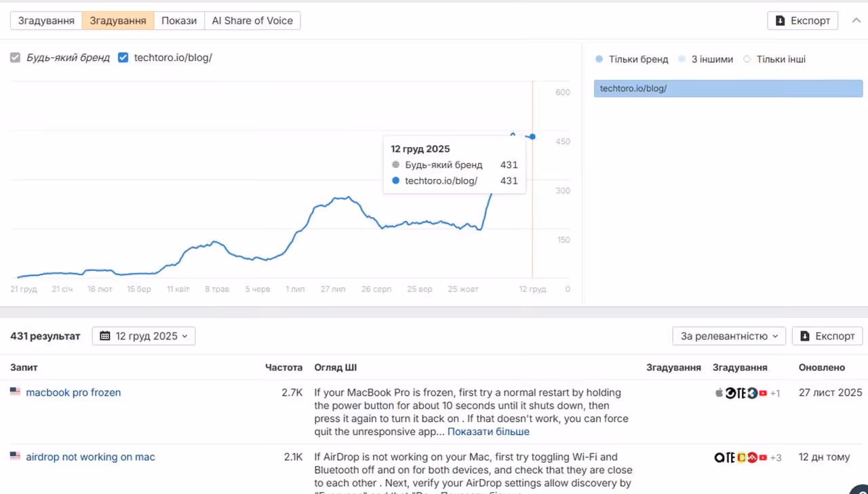Click the calendar icon in the date picker
Image resolution: width=868 pixels, height=494 pixels.
[105, 336]
